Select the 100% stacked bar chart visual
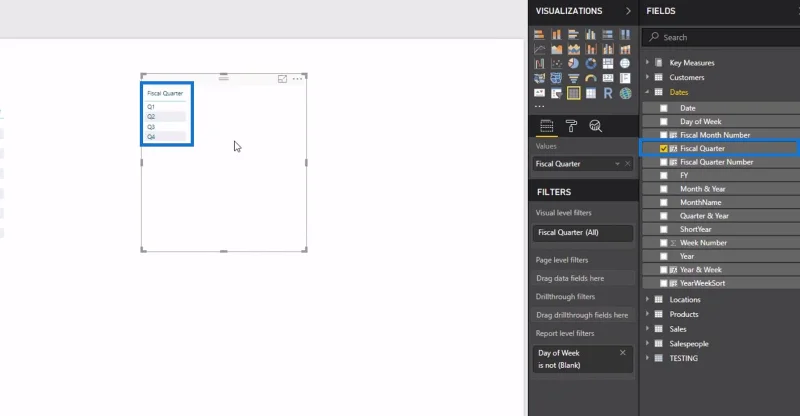 pyautogui.click(x=608, y=35)
